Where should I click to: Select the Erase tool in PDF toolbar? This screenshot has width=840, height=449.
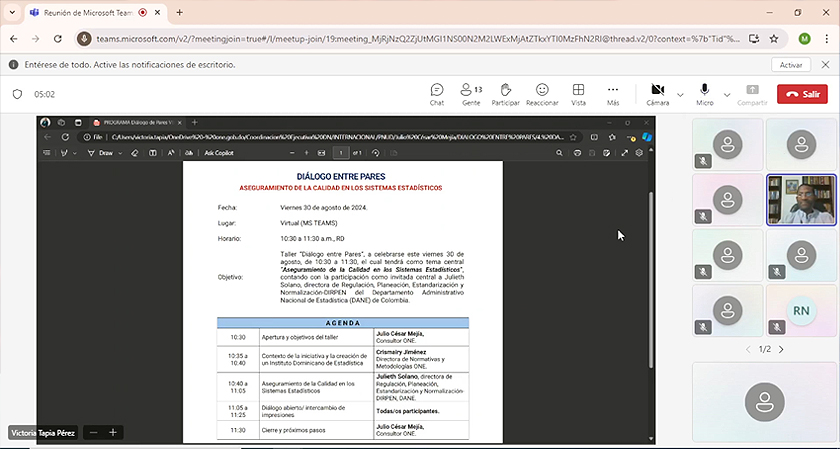coord(135,153)
